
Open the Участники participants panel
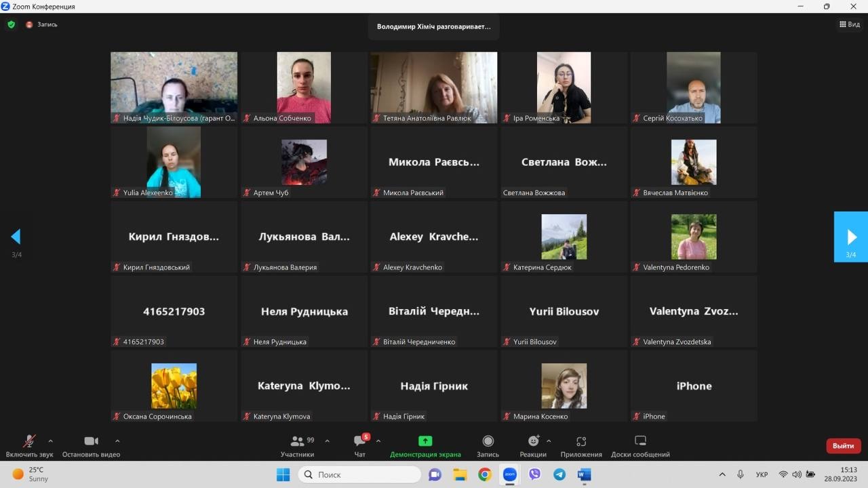coord(298,446)
